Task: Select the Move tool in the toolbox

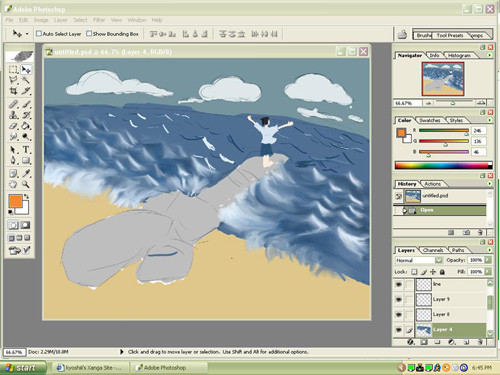Action: coord(26,70)
